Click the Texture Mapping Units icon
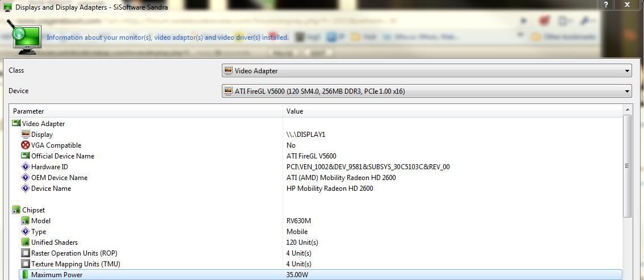644x280 pixels. pos(26,264)
